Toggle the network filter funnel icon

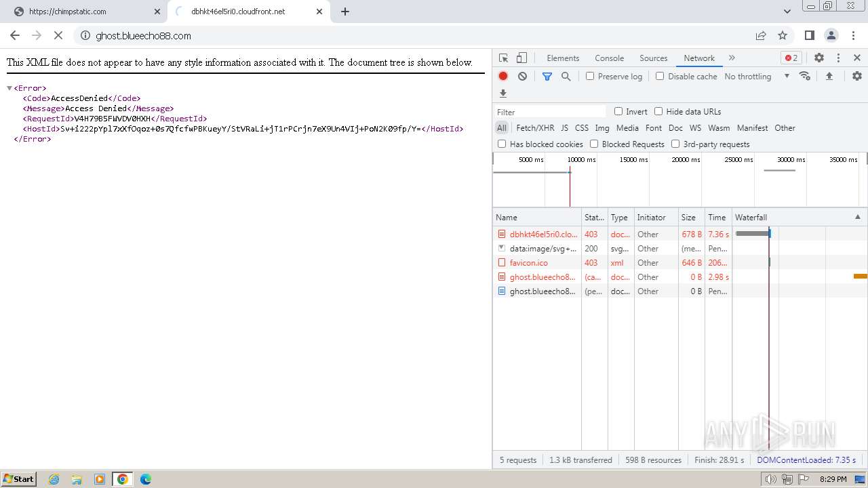coord(547,77)
